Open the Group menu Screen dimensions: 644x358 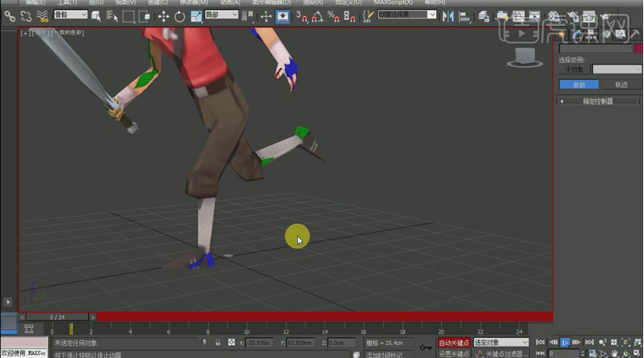[96, 2]
